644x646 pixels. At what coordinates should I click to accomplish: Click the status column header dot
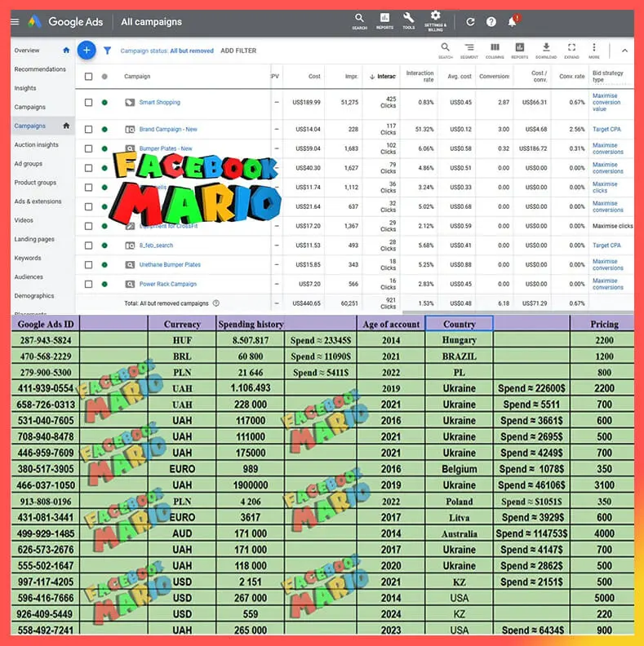pyautogui.click(x=104, y=76)
